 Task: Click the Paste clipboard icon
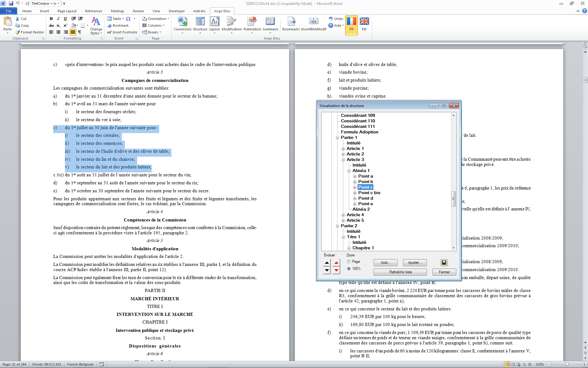click(7, 21)
